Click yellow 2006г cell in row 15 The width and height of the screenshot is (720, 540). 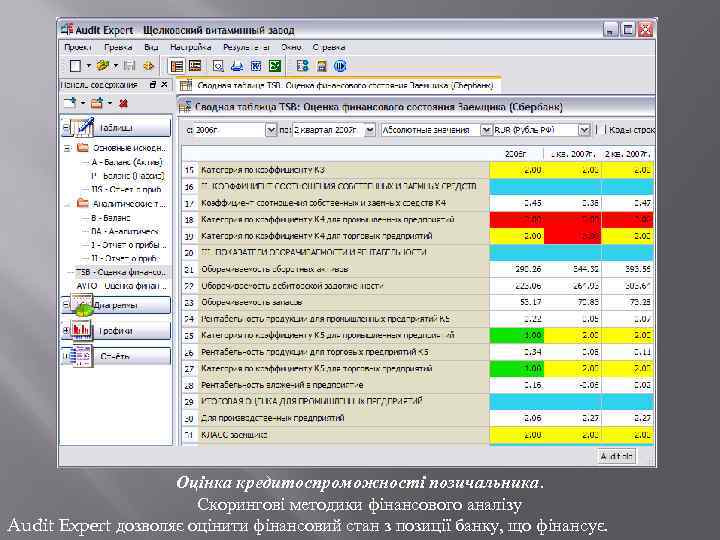(x=517, y=170)
